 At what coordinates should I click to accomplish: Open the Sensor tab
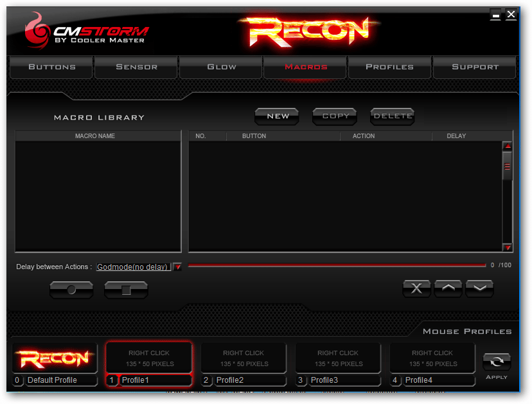136,67
